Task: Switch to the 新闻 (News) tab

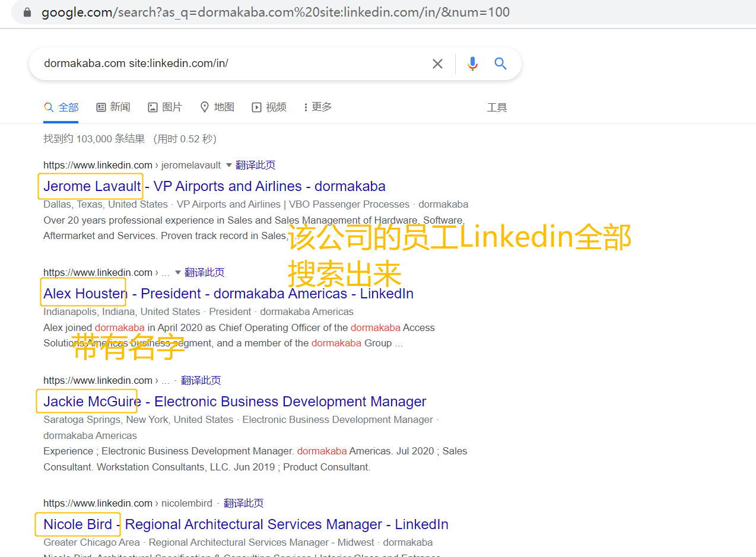Action: [113, 107]
